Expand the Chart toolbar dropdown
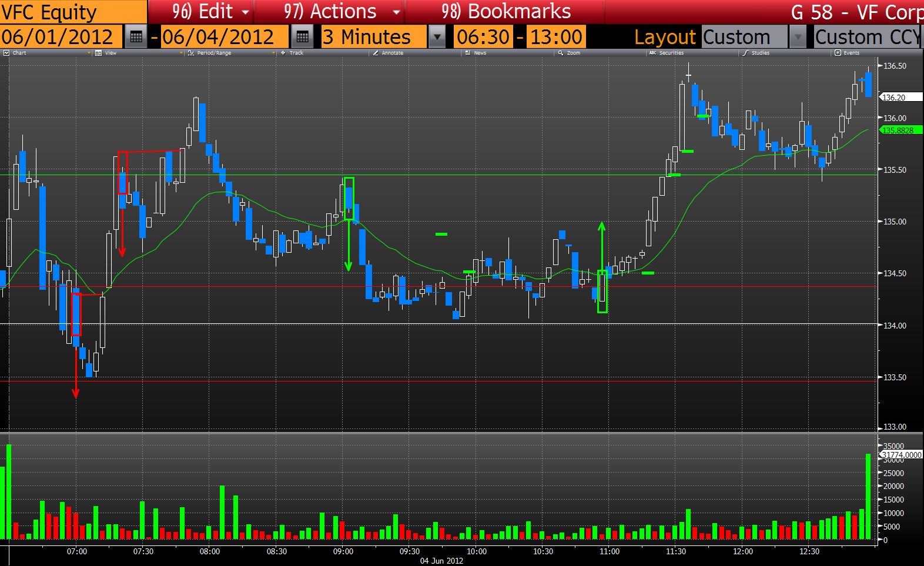 tap(89, 53)
